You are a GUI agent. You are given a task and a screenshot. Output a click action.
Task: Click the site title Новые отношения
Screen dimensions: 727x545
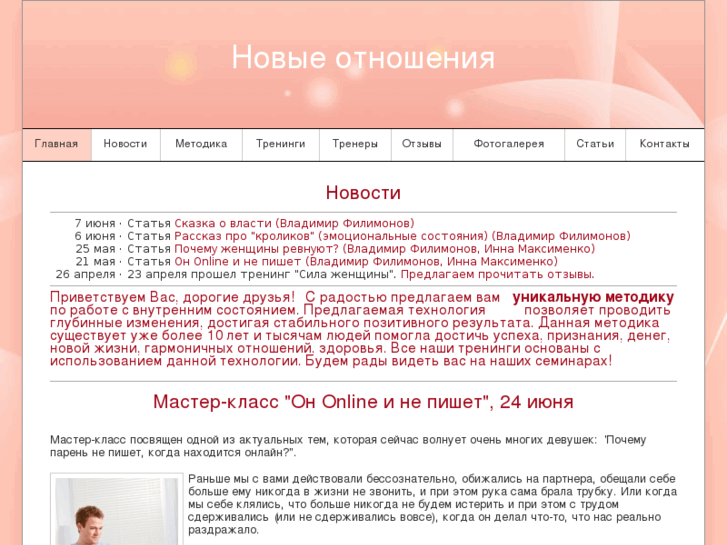[x=363, y=58]
